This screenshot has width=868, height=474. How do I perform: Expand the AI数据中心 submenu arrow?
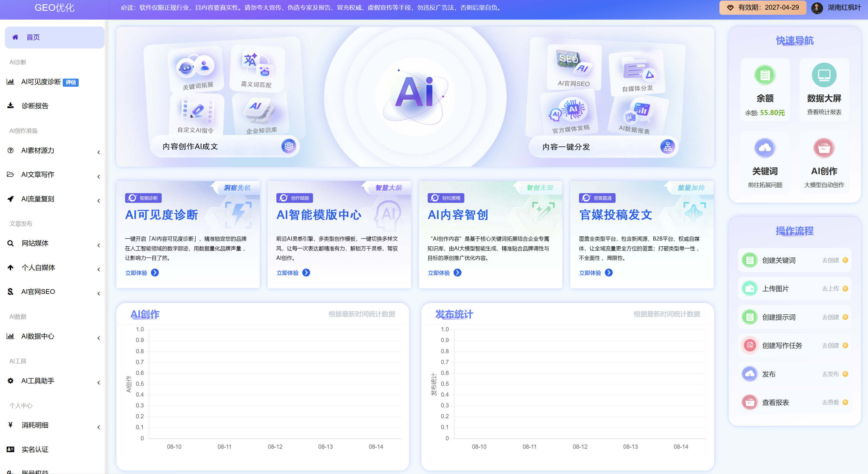[x=99, y=338]
